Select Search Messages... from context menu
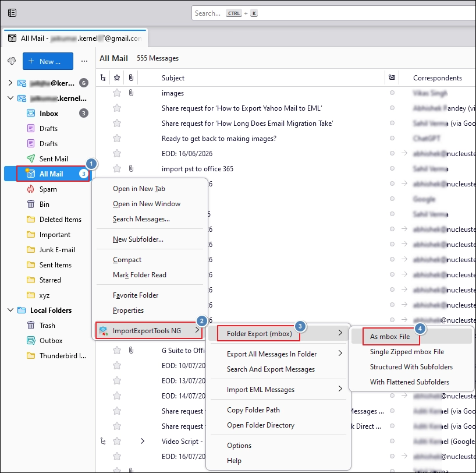 tap(141, 219)
